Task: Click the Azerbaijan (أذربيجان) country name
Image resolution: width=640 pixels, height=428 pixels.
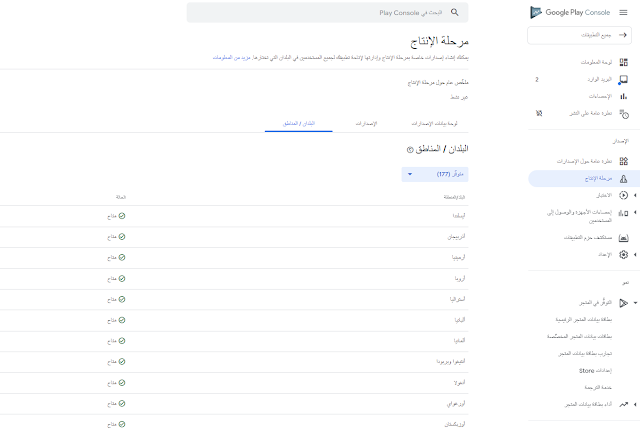Action: point(456,237)
